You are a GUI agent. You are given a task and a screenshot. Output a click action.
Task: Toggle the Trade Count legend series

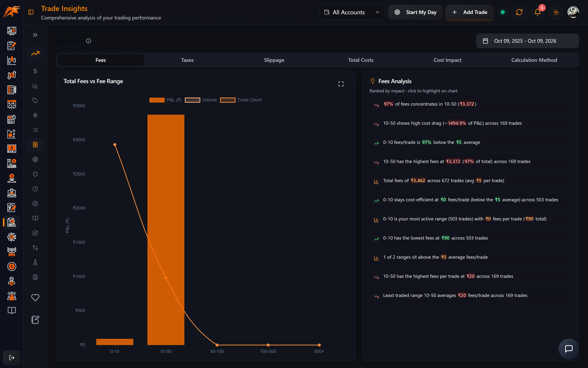coord(241,100)
